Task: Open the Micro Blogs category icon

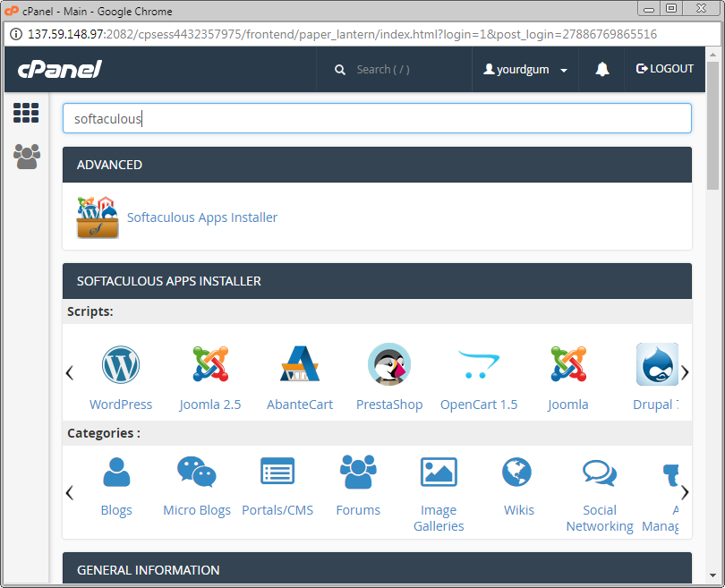Action: pyautogui.click(x=197, y=472)
